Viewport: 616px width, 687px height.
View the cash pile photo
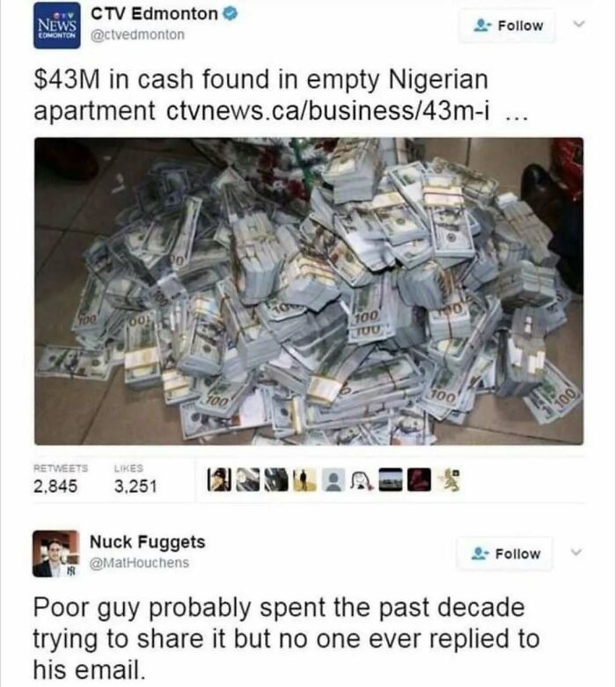[309, 291]
